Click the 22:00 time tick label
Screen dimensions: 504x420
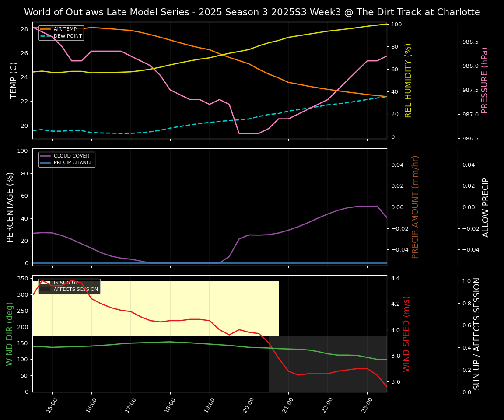pos(328,406)
